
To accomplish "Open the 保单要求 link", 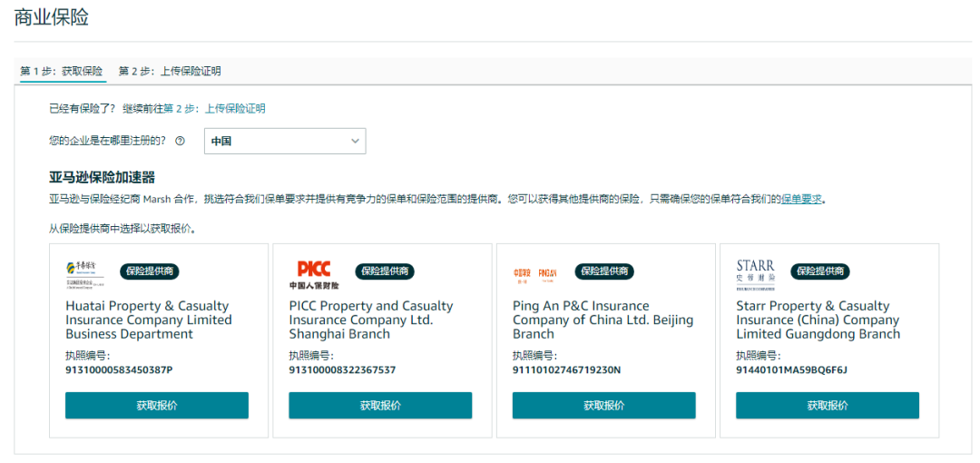I will (801, 200).
